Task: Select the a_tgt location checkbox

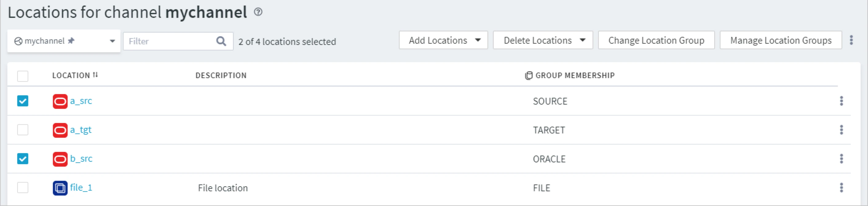Action: click(x=22, y=130)
